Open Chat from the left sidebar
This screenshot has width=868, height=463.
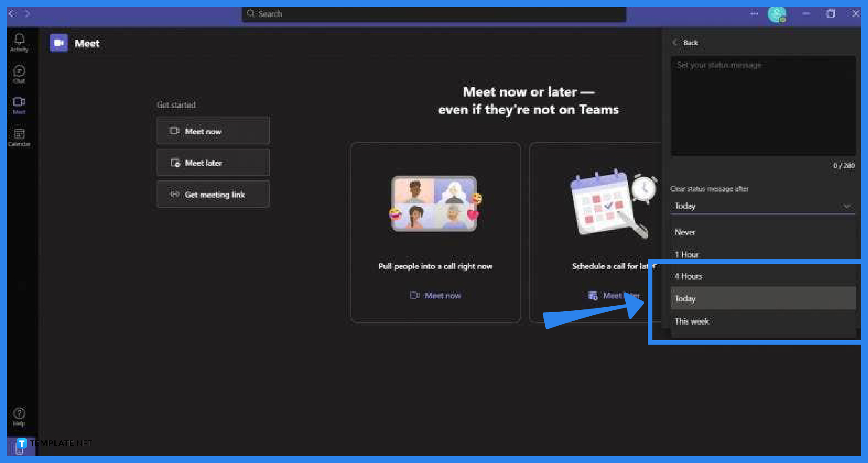click(19, 74)
